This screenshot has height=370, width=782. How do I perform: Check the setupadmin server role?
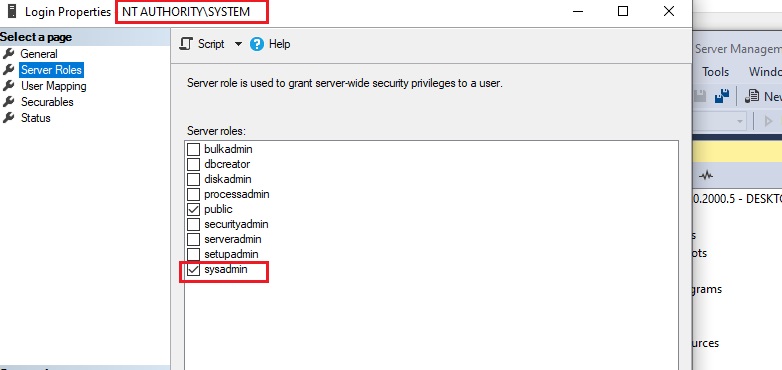193,254
